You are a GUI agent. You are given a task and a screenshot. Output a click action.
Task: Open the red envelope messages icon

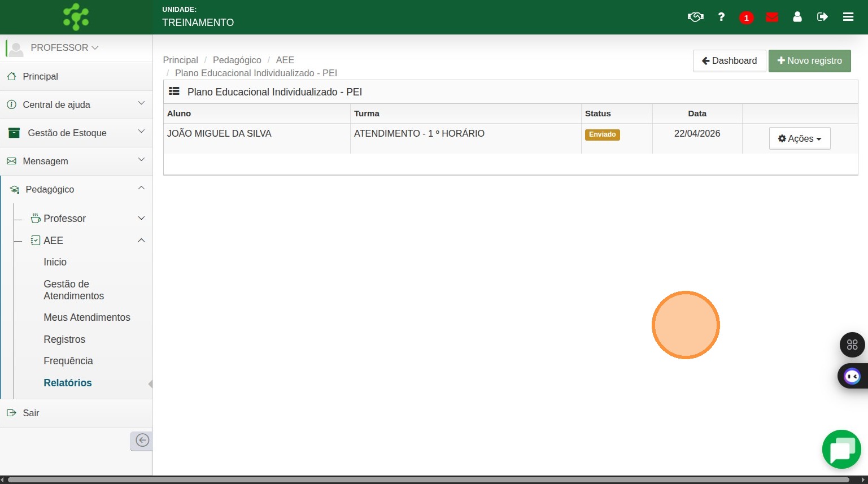tap(772, 17)
